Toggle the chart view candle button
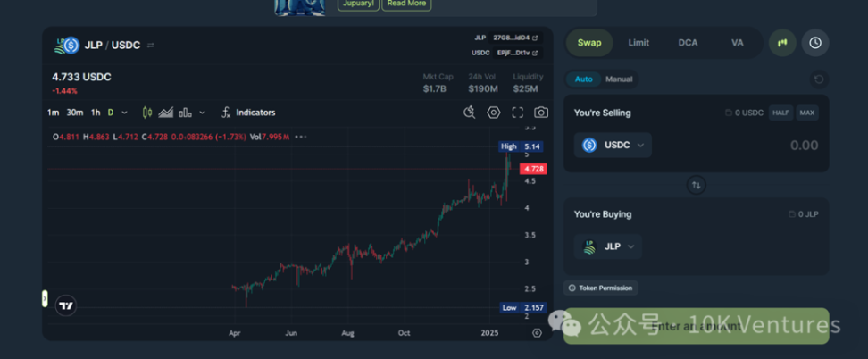Viewport: 868px width, 359px height. pos(782,43)
